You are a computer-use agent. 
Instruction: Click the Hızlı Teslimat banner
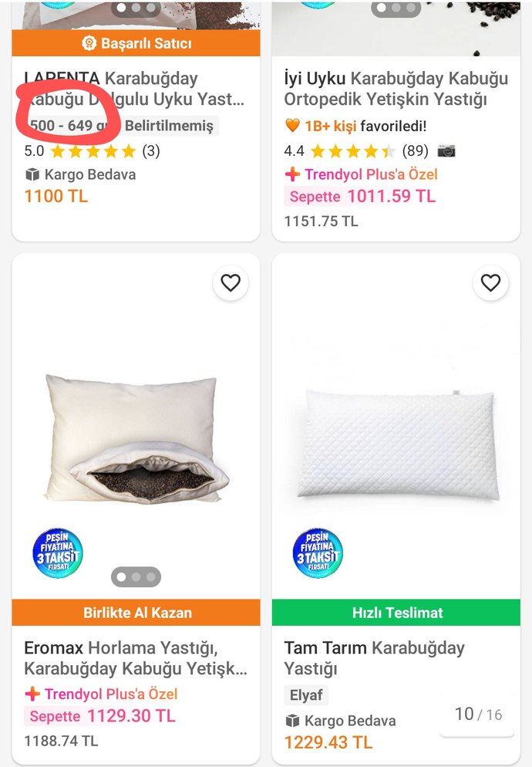coord(396,613)
